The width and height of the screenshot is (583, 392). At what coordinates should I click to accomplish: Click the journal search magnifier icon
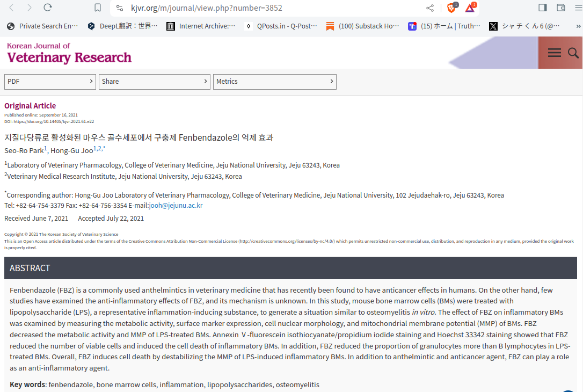pos(573,53)
